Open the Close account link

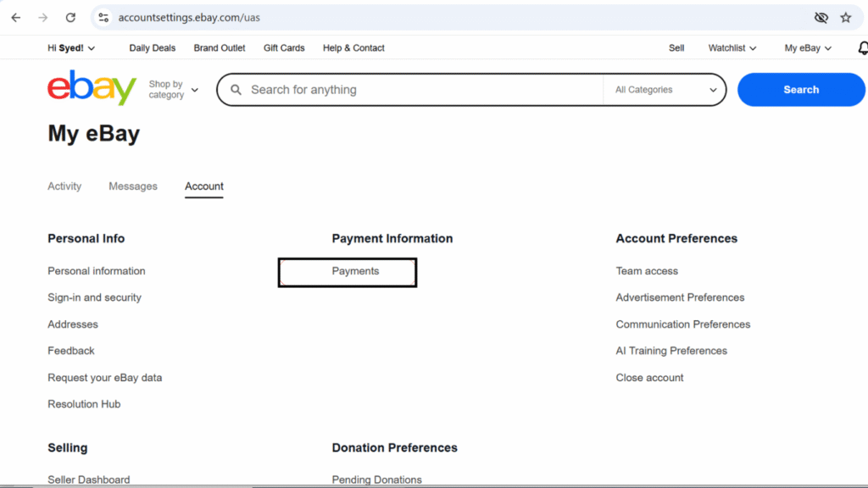pos(649,378)
